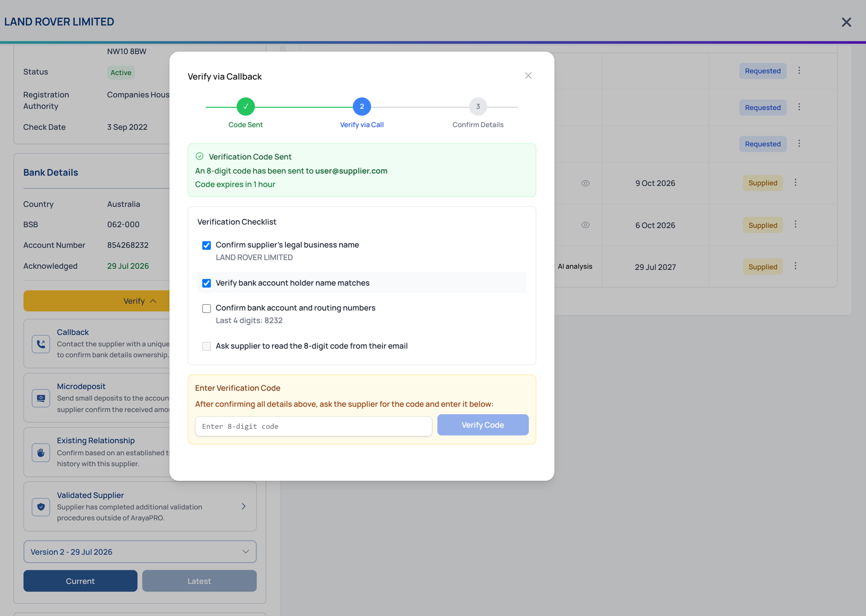Click the Code Sent step label
Viewport: 866px width, 616px height.
coord(246,125)
